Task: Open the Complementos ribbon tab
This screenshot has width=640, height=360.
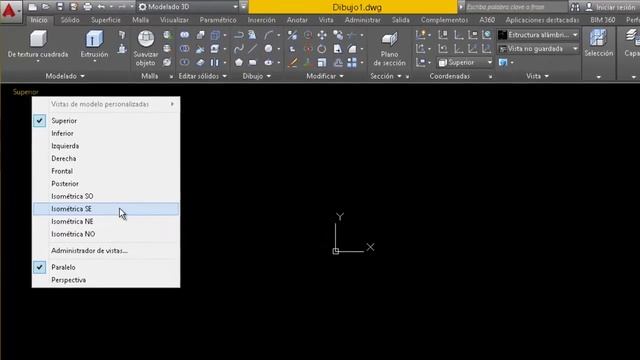Action: [444, 20]
